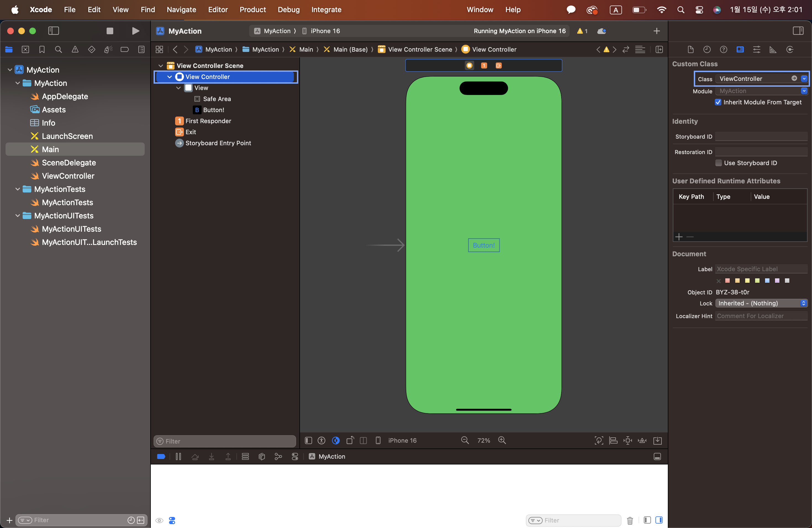This screenshot has height=528, width=812.
Task: Open the Product menu
Action: coord(252,10)
